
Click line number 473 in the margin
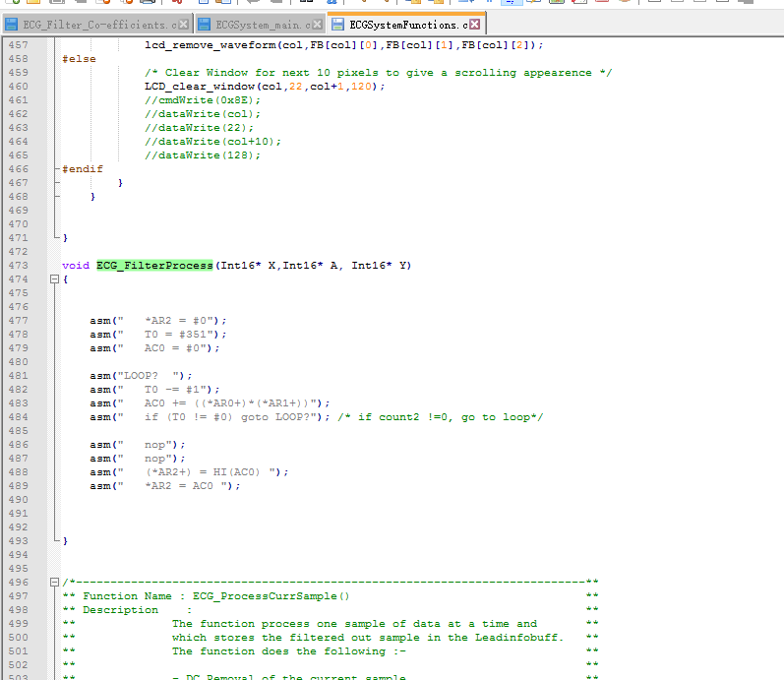[18, 265]
